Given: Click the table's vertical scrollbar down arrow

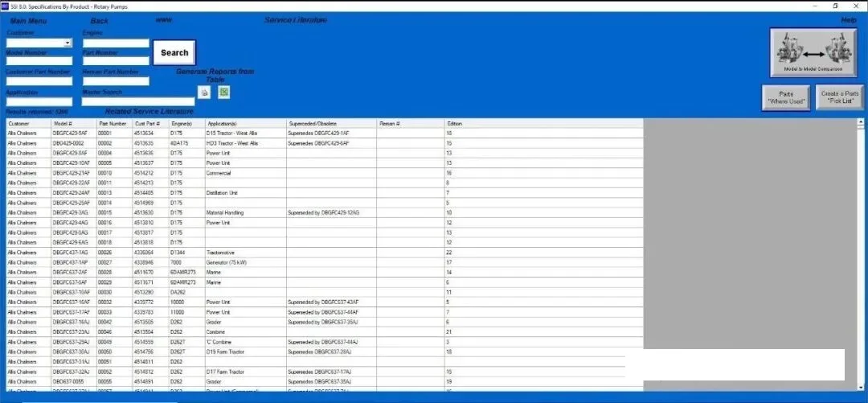Looking at the screenshot, I should 860,387.
